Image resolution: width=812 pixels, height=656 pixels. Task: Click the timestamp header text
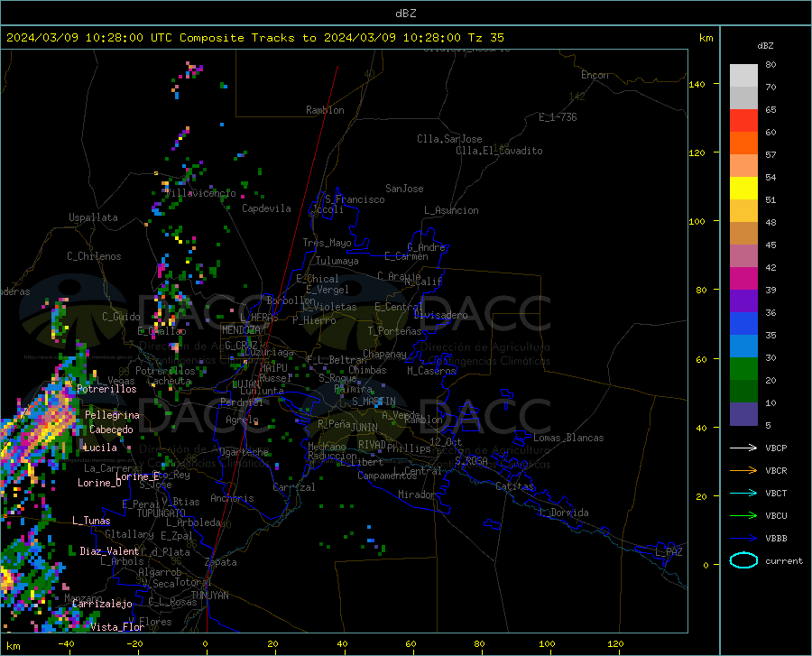[254, 37]
